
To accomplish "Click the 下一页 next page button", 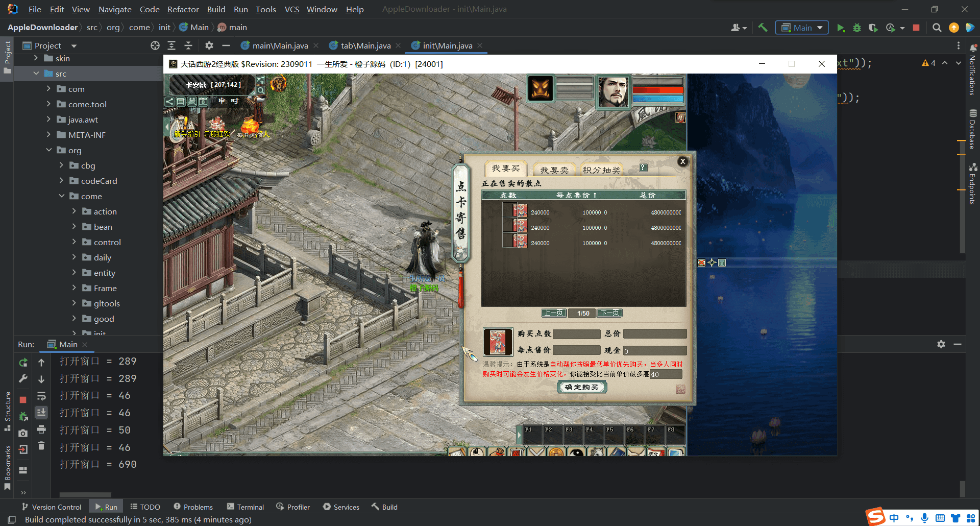I will pyautogui.click(x=610, y=313).
